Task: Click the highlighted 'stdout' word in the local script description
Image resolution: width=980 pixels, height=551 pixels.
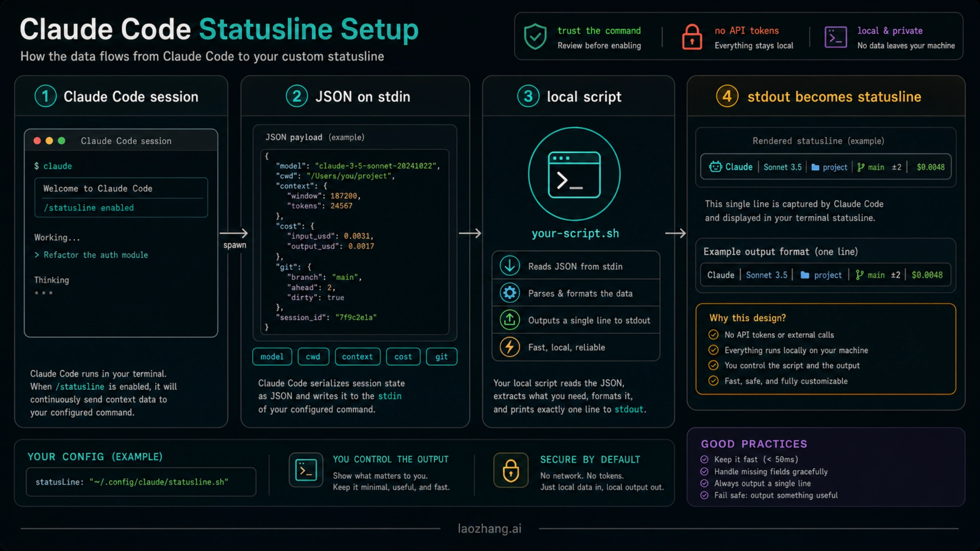Action: coord(629,409)
